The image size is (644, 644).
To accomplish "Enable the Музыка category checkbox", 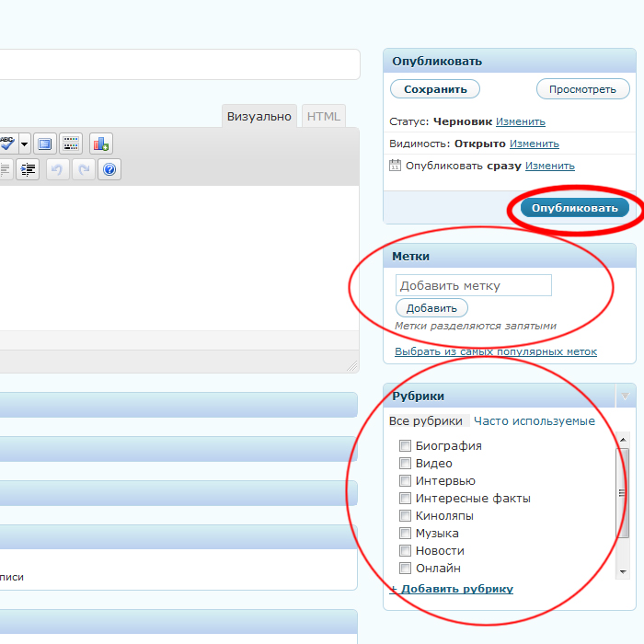I will (405, 534).
